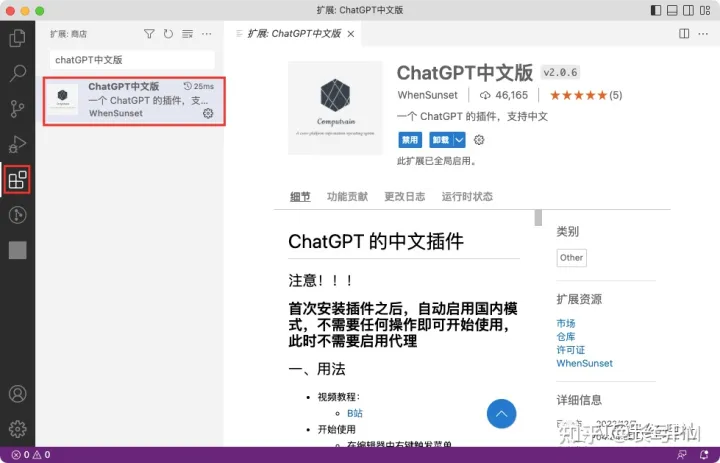Open extensions sidebar more actions menu
This screenshot has height=463, width=720.
click(207, 34)
